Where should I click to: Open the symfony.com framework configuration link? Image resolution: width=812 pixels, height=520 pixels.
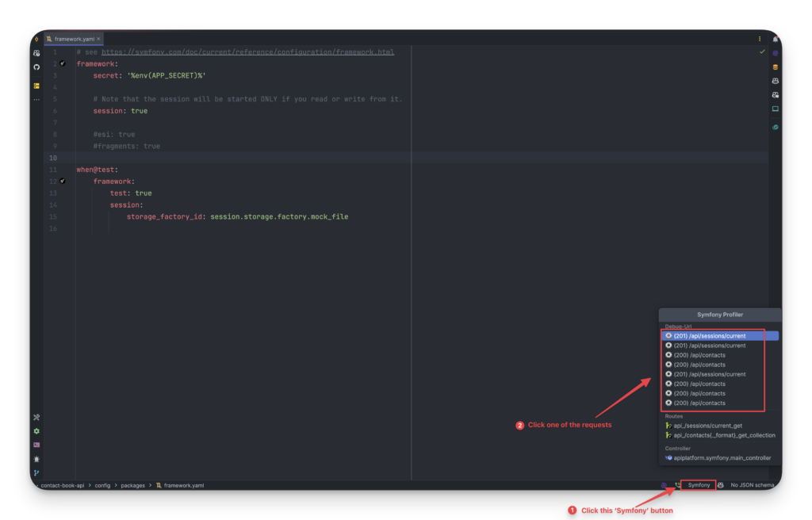pyautogui.click(x=247, y=52)
